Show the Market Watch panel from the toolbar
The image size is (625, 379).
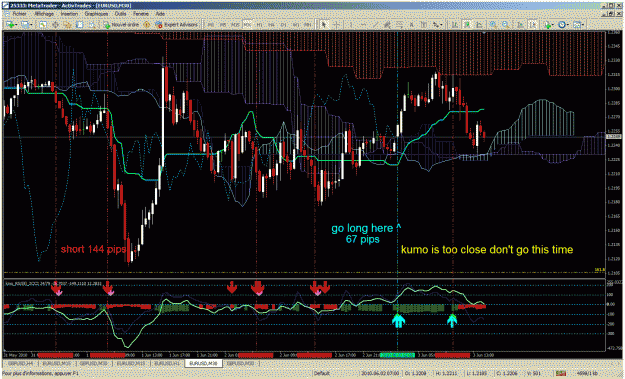pyautogui.click(x=43, y=25)
